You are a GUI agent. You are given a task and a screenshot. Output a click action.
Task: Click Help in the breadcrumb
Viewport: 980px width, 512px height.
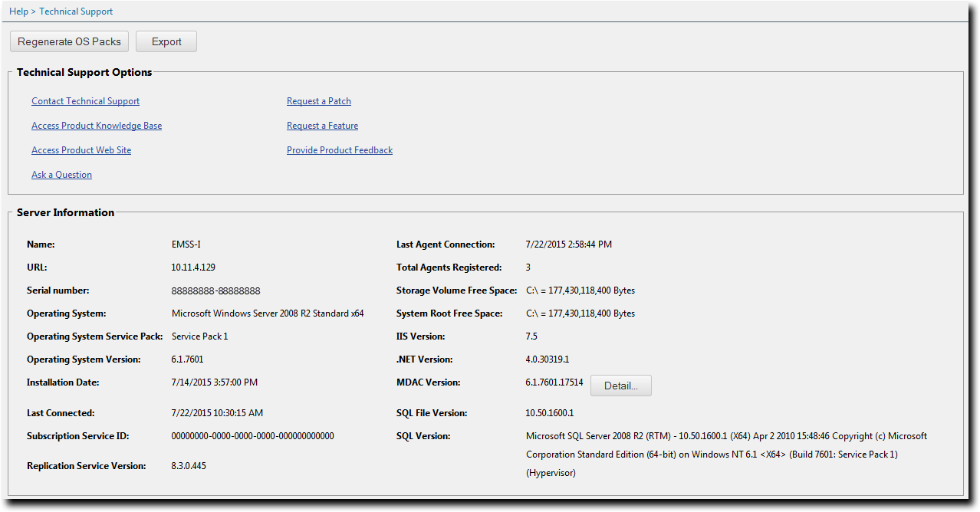18,11
